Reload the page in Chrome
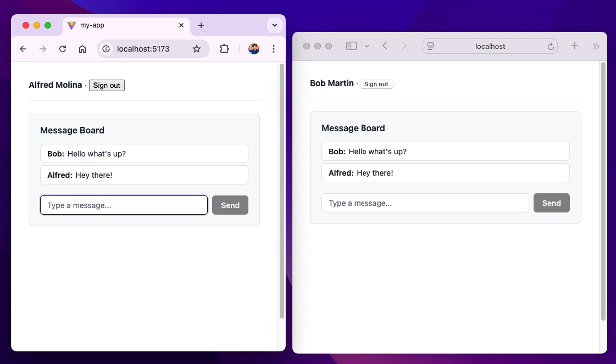616x364 pixels. [x=62, y=49]
